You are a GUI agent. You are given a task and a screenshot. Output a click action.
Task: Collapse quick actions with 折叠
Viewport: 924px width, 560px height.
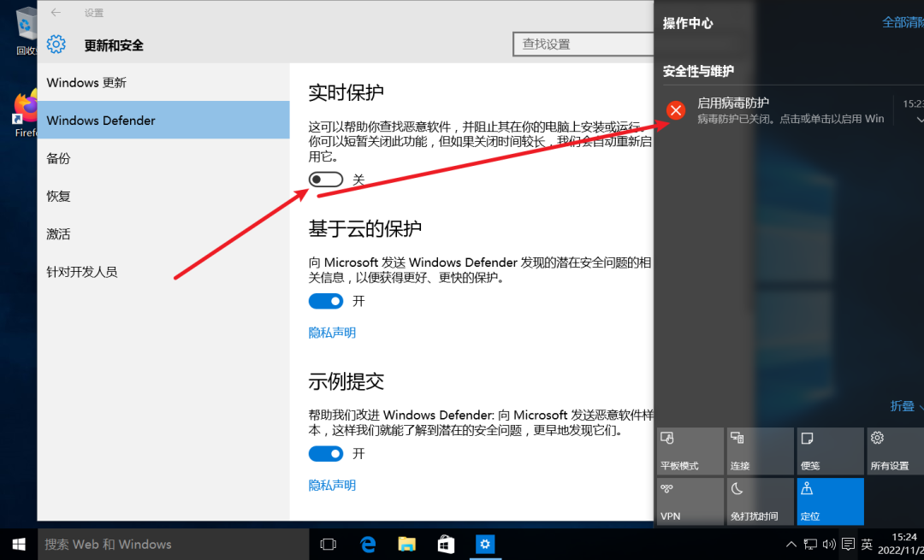click(906, 406)
